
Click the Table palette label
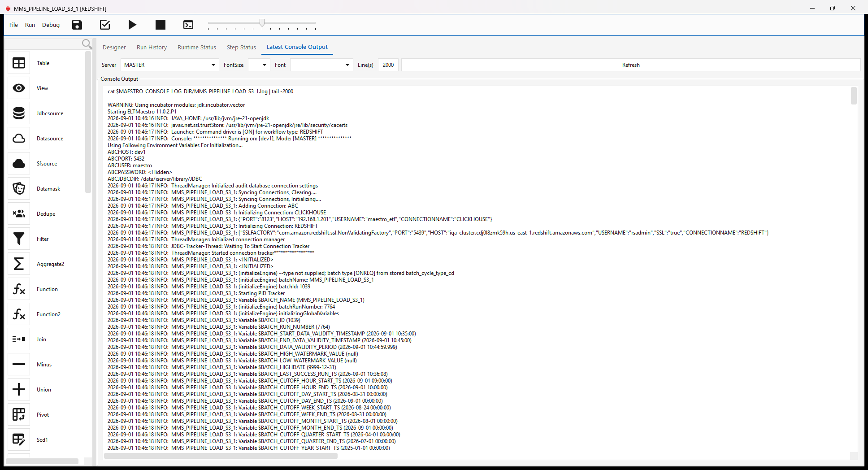[x=43, y=63]
